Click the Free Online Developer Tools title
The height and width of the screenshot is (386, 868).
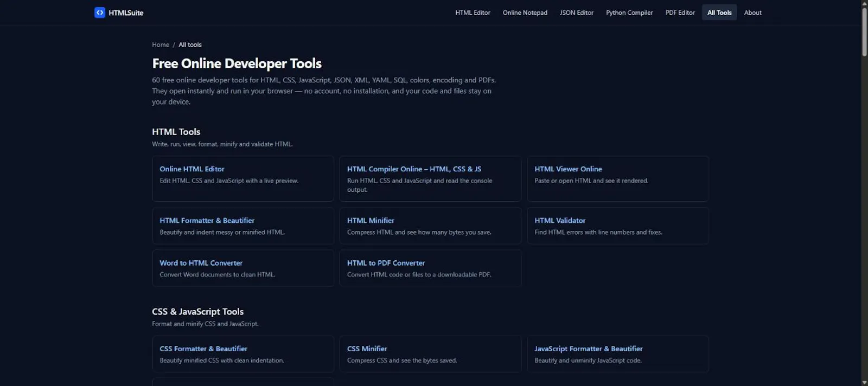[237, 63]
